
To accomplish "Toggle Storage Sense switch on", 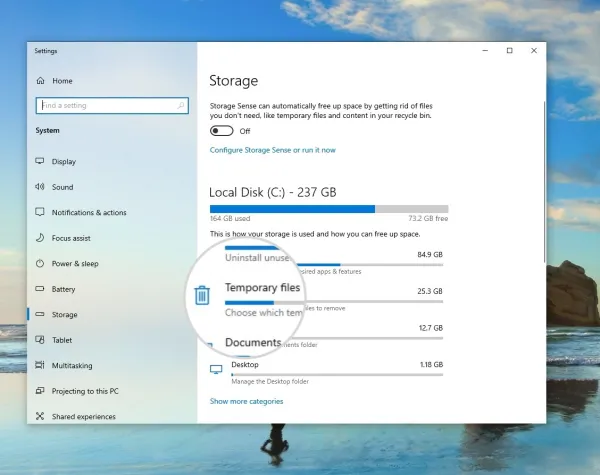I will [222, 131].
